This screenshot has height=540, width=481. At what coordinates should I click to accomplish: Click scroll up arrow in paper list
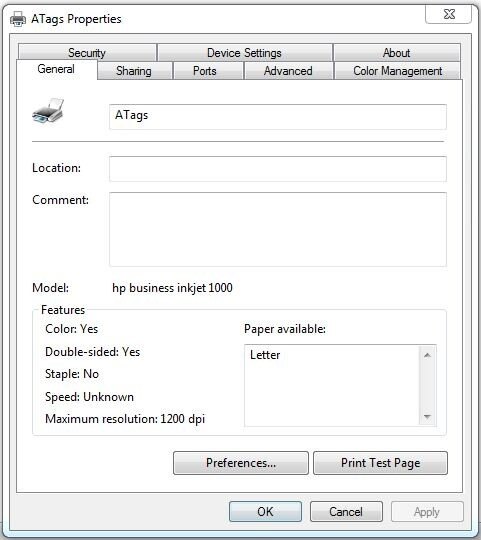tap(427, 355)
